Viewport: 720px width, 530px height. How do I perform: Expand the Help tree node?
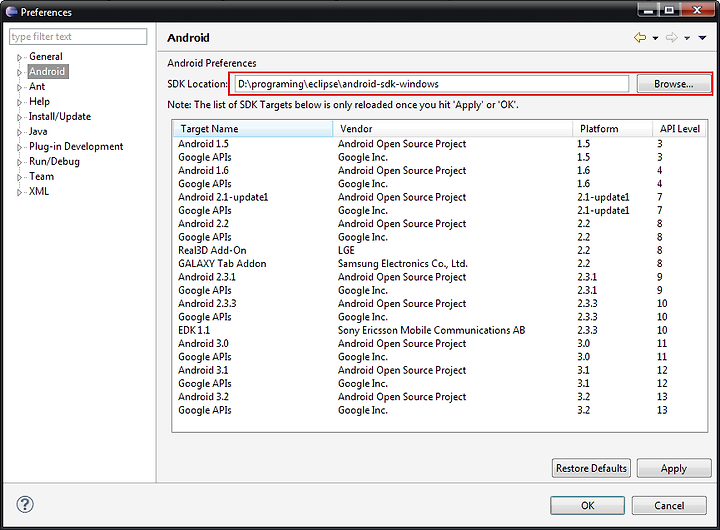[x=19, y=102]
